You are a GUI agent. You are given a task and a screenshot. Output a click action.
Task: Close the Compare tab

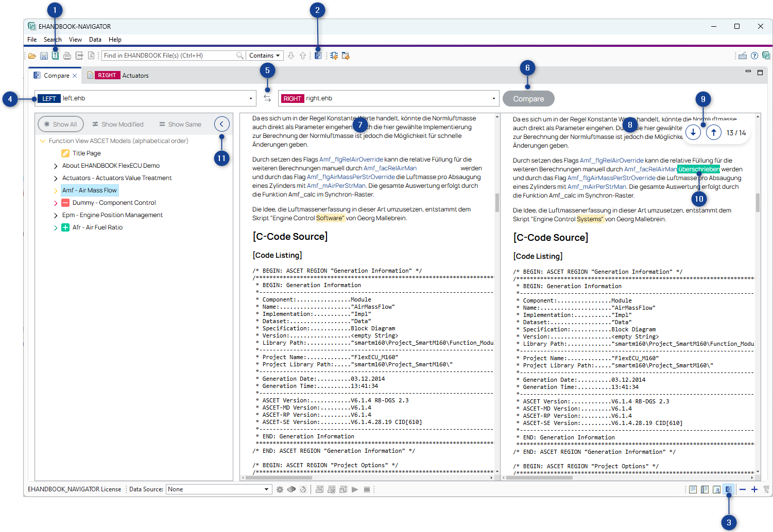[75, 76]
